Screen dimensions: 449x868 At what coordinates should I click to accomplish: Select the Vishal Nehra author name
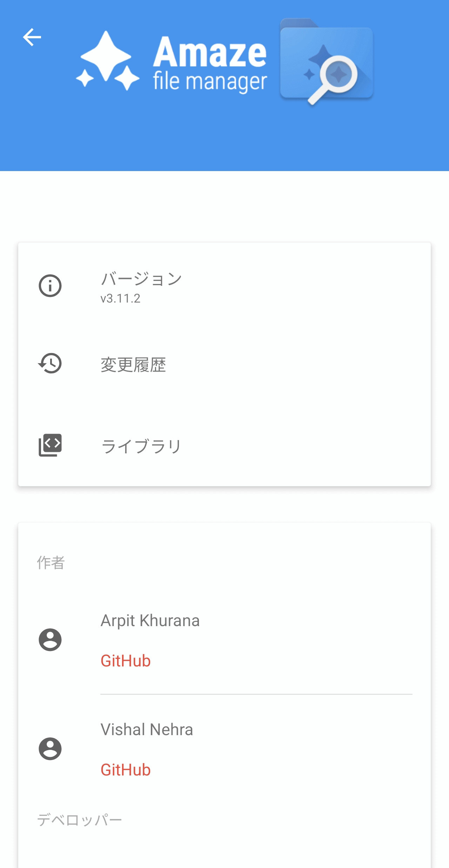coord(147,730)
